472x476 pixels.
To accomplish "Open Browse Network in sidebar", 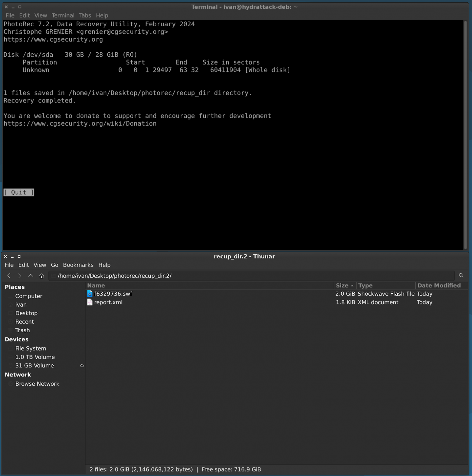I will point(37,383).
